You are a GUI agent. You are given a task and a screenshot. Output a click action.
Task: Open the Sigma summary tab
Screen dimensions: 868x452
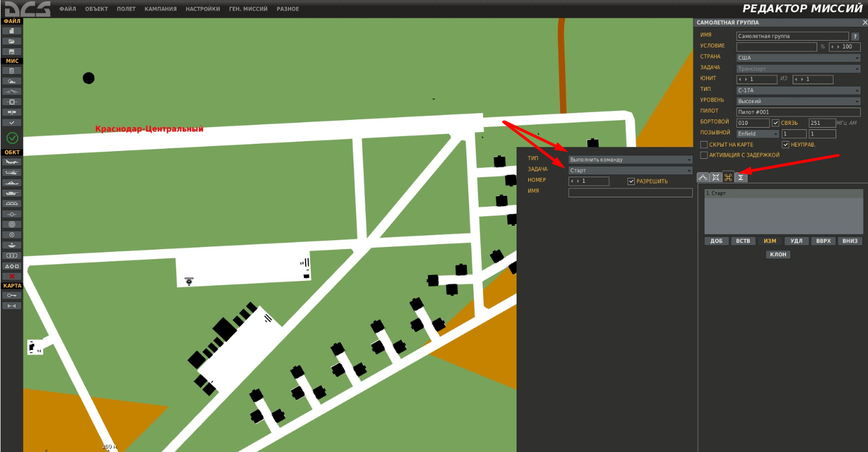click(741, 177)
